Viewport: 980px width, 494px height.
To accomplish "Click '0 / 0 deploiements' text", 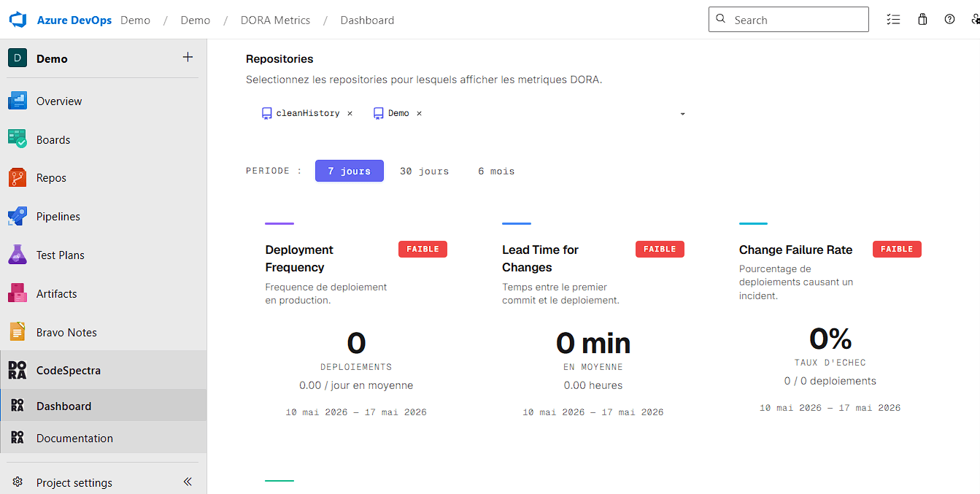I will coord(830,381).
